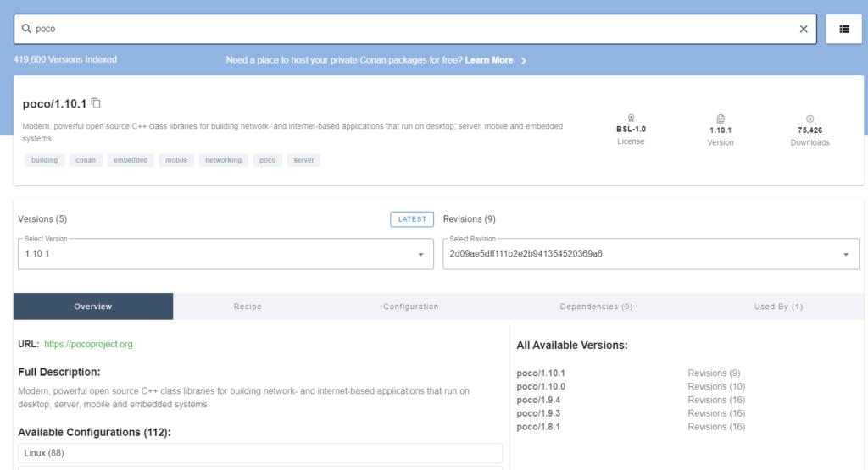Open the Dependencies (9) tab
868x470 pixels.
(x=596, y=307)
